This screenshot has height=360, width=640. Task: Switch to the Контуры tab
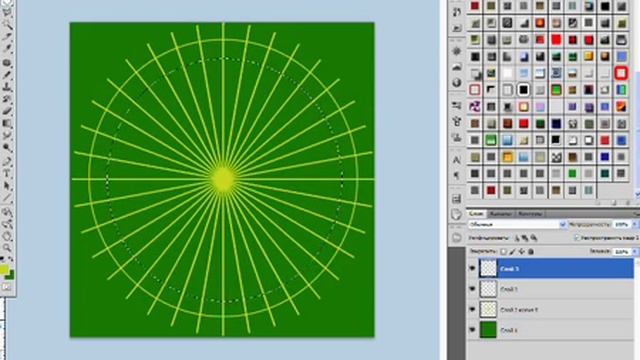(530, 214)
